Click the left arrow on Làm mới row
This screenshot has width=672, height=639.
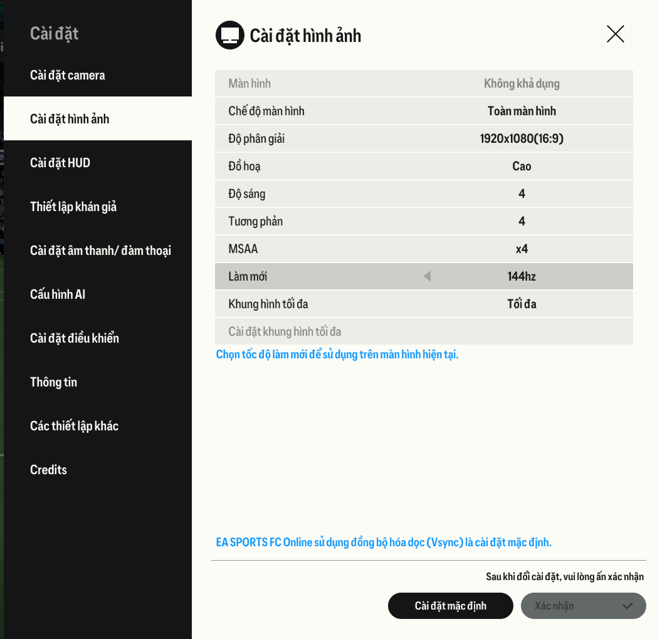427,276
